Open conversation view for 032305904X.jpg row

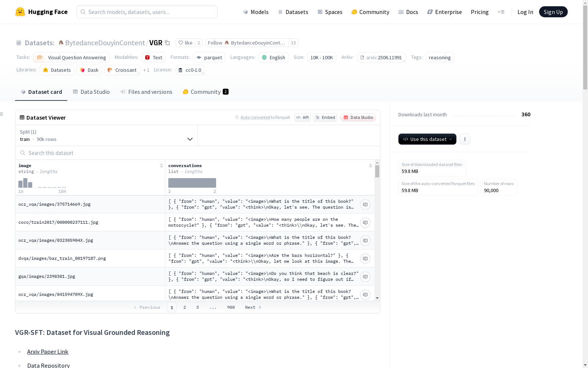pyautogui.click(x=365, y=241)
